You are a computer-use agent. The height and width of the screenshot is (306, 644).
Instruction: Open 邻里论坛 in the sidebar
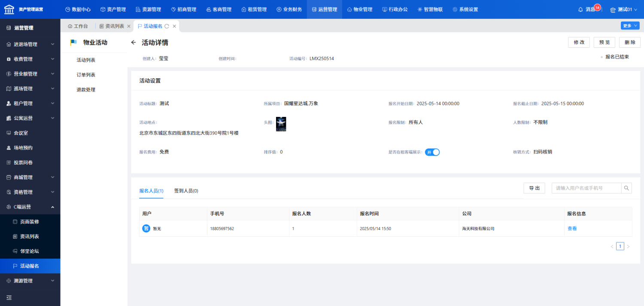coord(30,251)
